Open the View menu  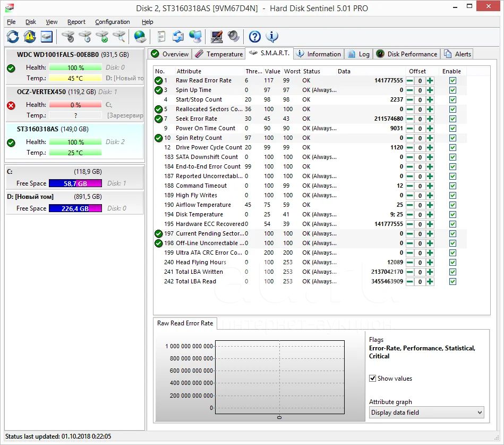click(x=52, y=22)
